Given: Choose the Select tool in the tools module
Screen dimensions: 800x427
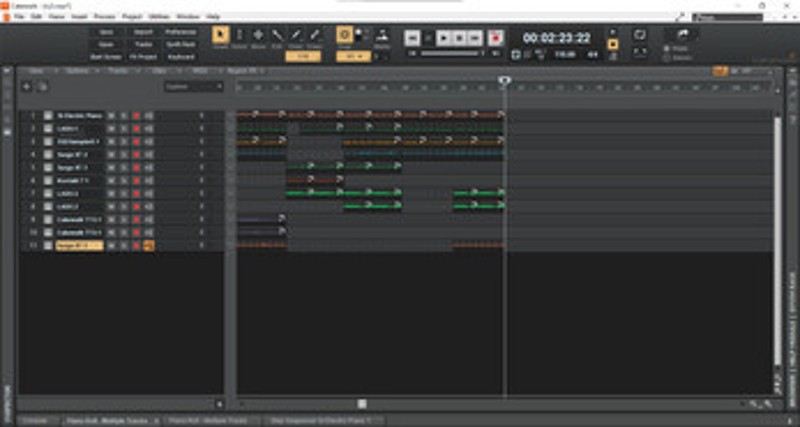Looking at the screenshot, I should (x=240, y=35).
